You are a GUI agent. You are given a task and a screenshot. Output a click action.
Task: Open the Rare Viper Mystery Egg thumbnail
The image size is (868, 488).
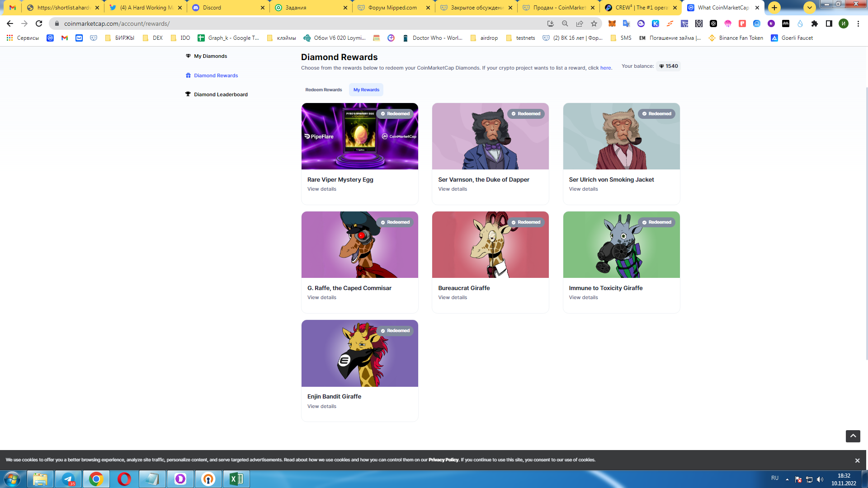tap(360, 136)
